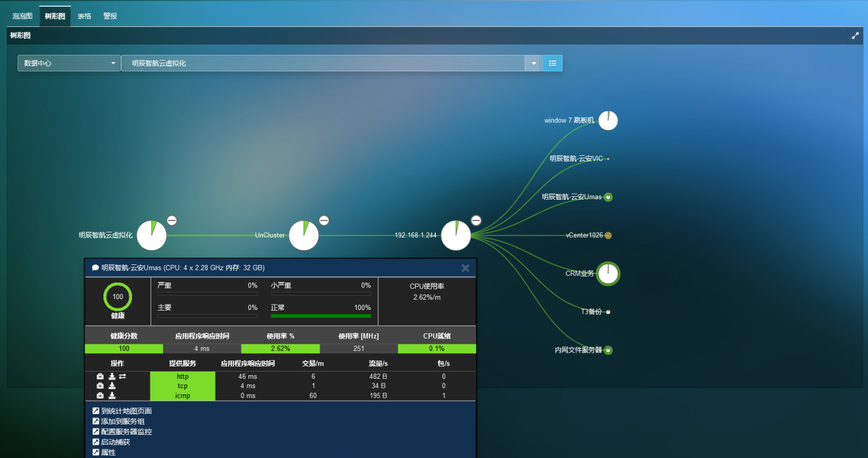Click the icmp service cell

[183, 395]
